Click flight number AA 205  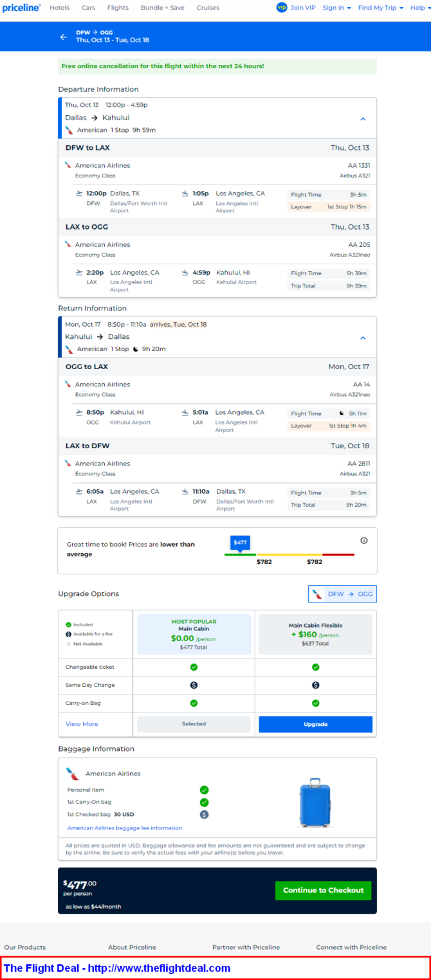pyautogui.click(x=360, y=244)
